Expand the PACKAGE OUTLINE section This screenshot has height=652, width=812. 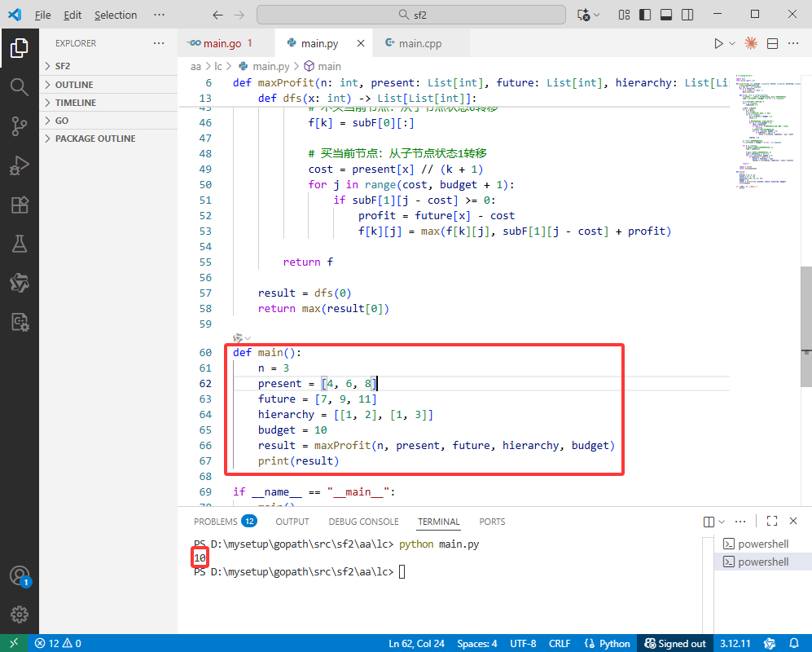[108, 139]
